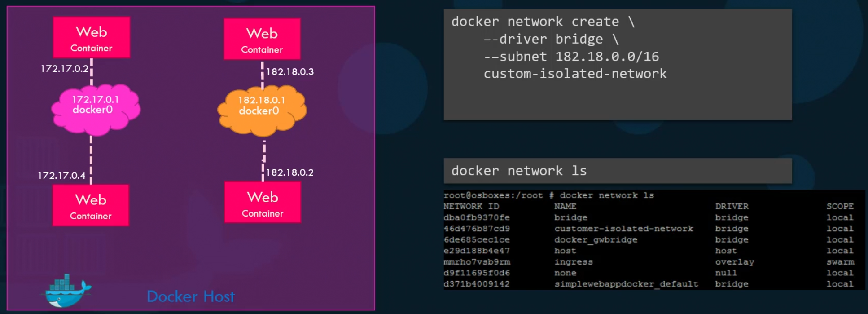Viewport: 868px width, 314px height.
Task: Click network ID 46d476b87cd9
Action: 477,229
